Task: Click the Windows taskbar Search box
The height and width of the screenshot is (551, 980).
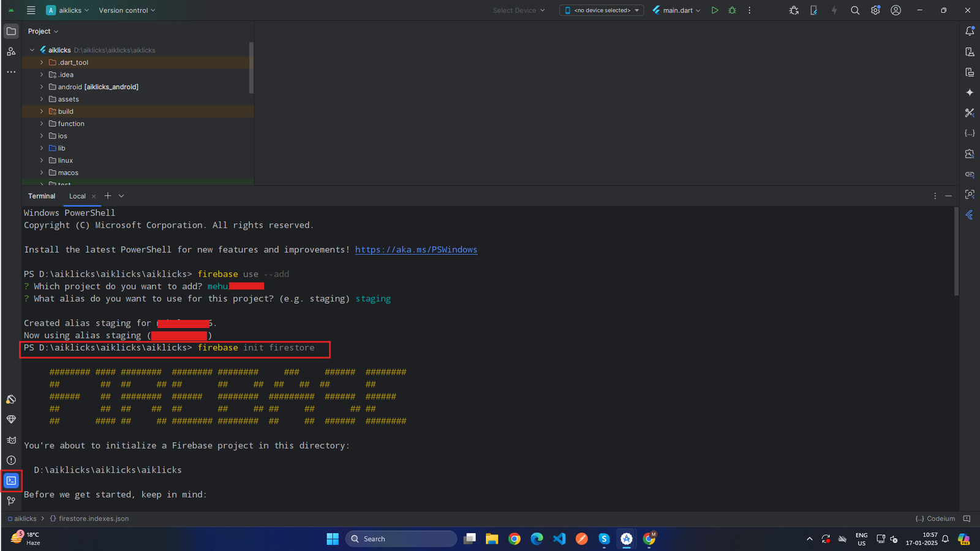Action: (x=401, y=539)
